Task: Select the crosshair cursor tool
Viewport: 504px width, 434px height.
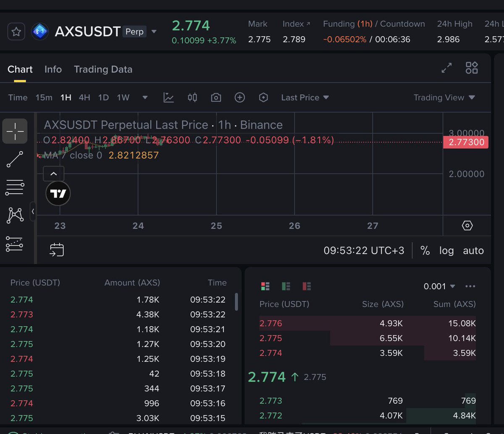Action: pos(15,131)
